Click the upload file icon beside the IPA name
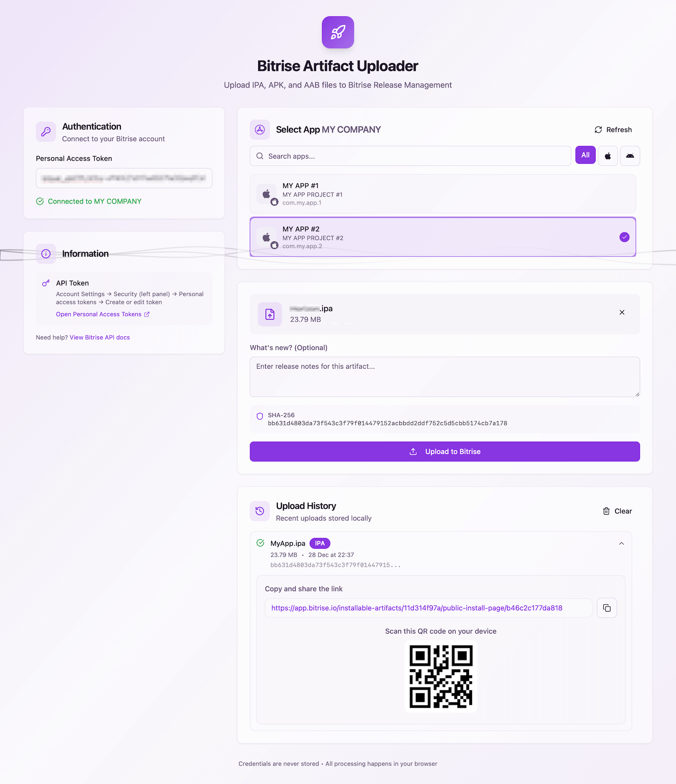This screenshot has width=676, height=784. [x=269, y=314]
